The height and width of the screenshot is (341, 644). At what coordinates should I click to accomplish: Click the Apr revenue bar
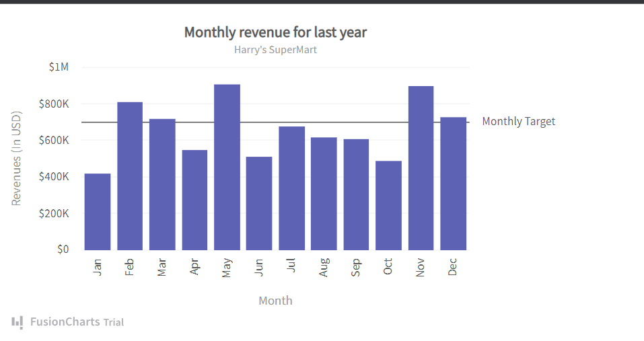(x=194, y=200)
